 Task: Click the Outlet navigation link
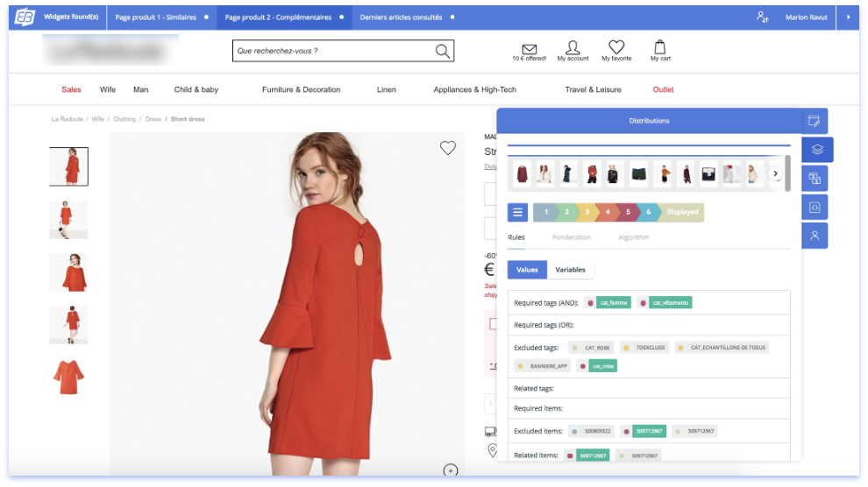(663, 89)
